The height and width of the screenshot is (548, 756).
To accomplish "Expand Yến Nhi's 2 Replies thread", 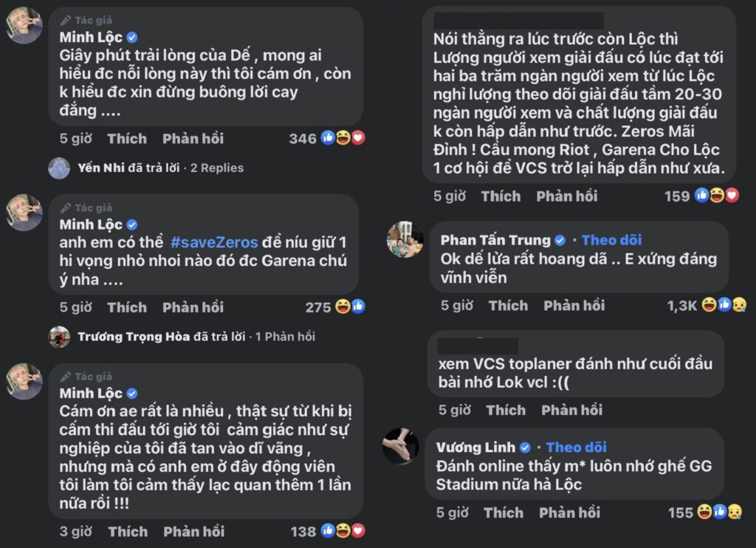I will 217,168.
